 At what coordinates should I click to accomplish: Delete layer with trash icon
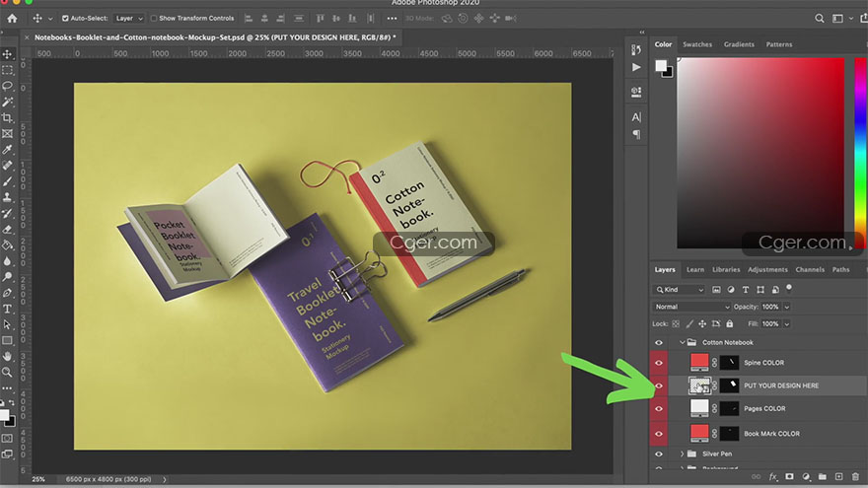pyautogui.click(x=855, y=476)
